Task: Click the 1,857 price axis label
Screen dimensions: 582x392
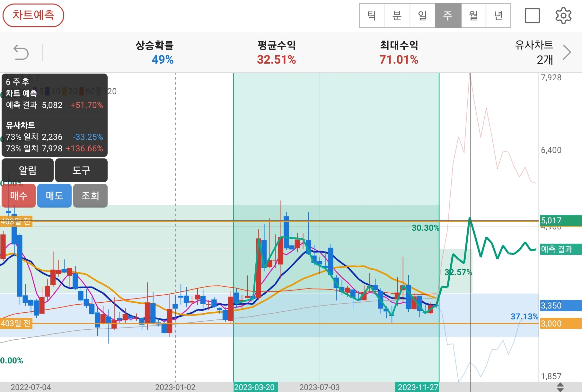Action: coord(551,376)
